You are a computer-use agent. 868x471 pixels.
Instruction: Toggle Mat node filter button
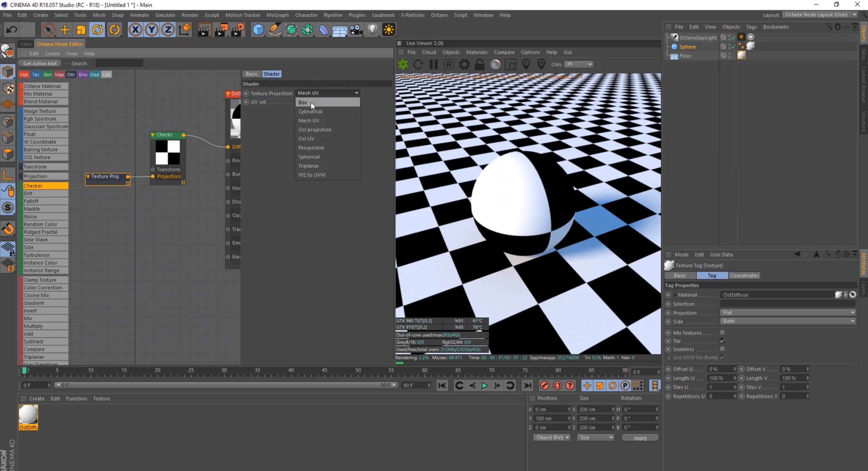coord(24,75)
